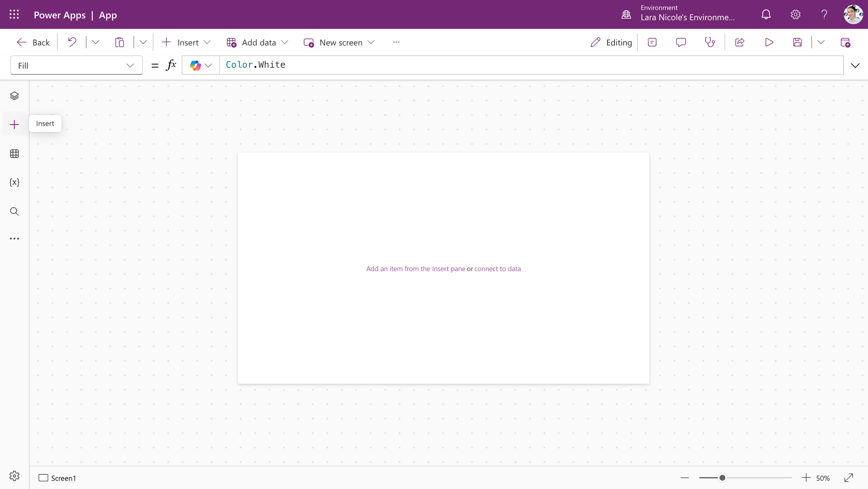Open the Publish icon in toolbar

tap(845, 42)
